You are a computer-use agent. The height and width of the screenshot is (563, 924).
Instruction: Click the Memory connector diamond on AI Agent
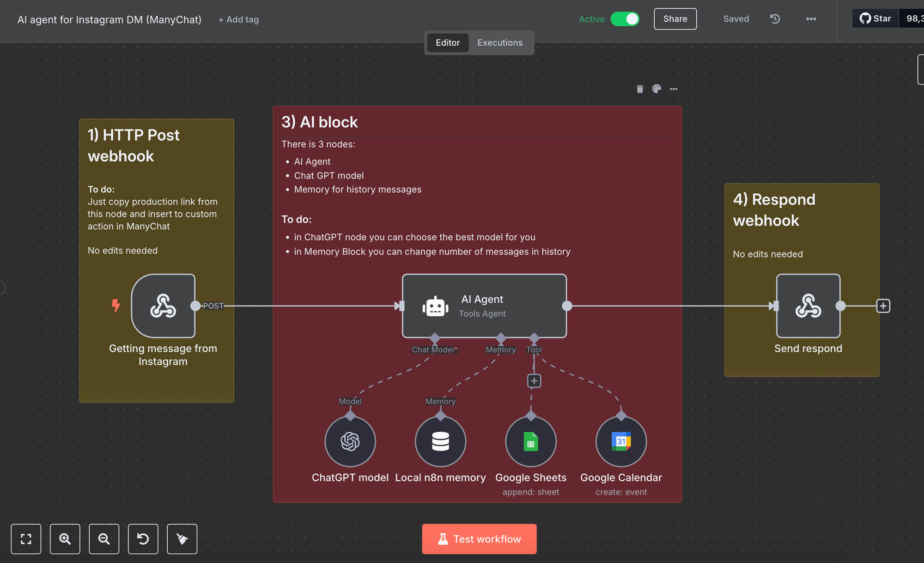tap(501, 338)
